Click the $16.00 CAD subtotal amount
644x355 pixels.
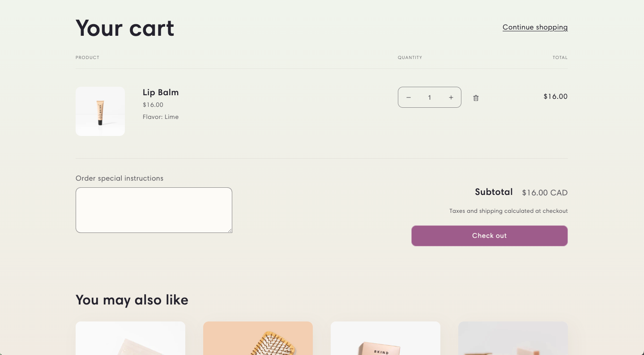click(545, 193)
